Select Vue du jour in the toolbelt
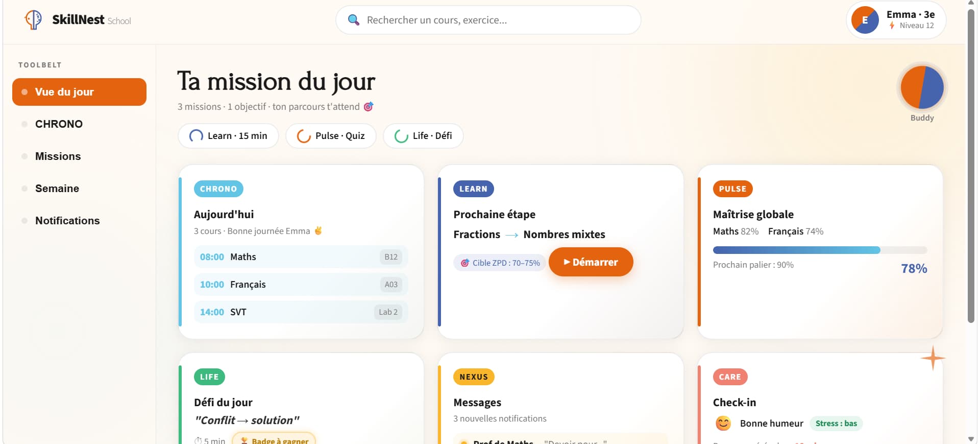This screenshot has width=980, height=444. click(79, 92)
